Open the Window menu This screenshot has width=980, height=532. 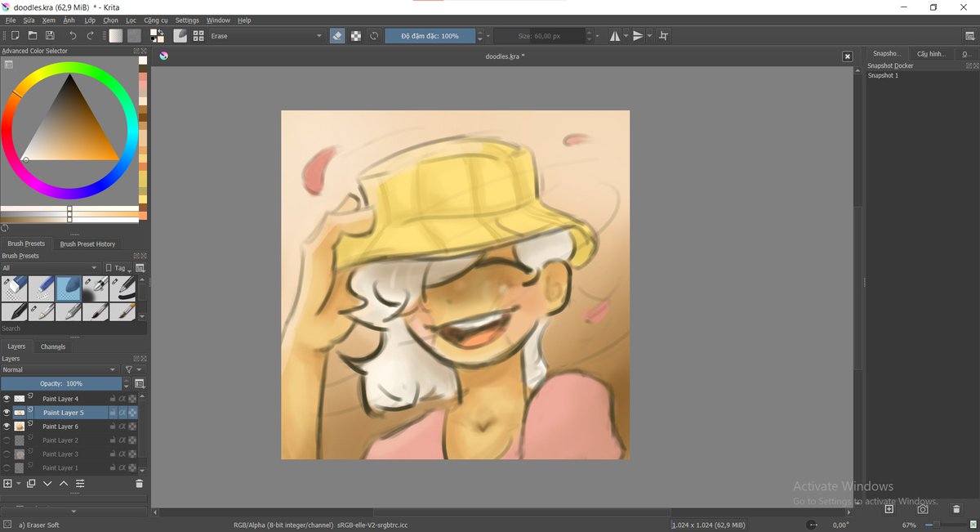click(218, 20)
